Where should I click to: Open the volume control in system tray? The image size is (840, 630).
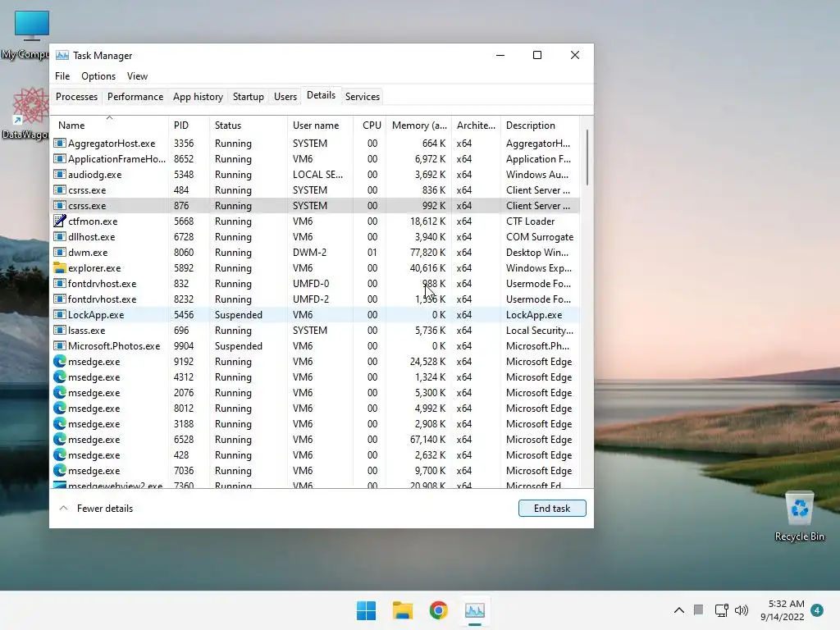(742, 610)
